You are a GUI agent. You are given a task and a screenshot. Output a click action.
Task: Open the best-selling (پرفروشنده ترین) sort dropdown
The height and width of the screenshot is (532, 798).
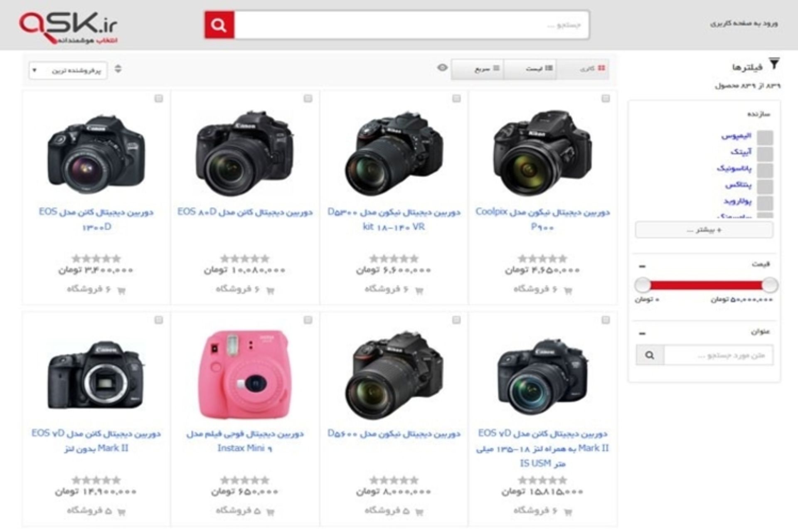coord(68,70)
